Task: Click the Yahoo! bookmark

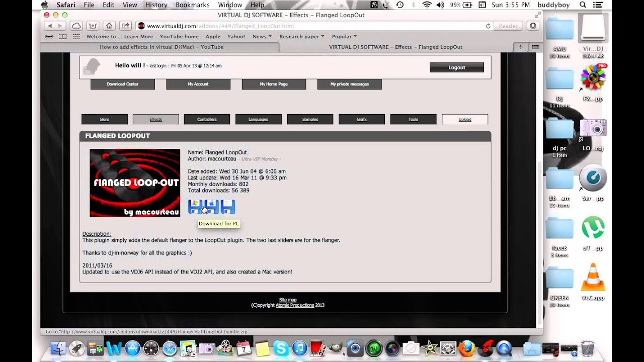Action: point(236,37)
